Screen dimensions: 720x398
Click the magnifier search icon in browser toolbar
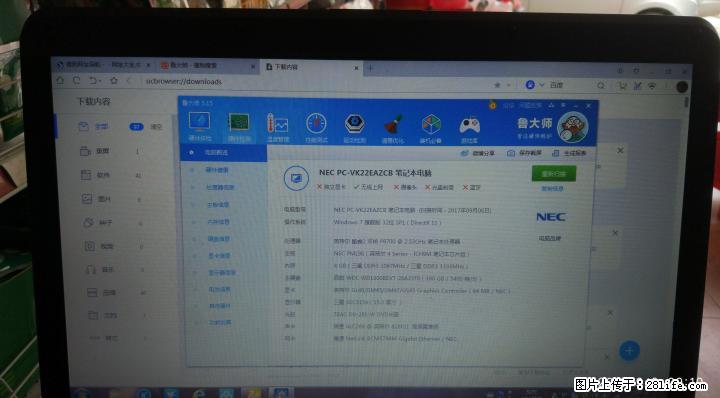(601, 85)
